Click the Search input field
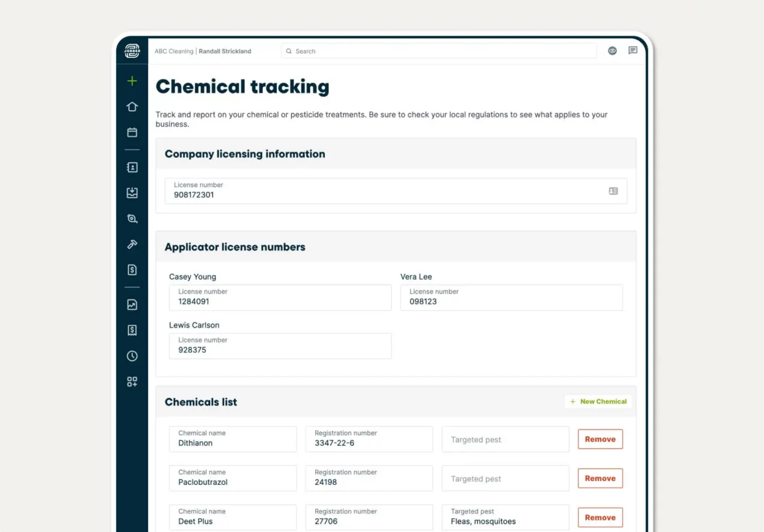Image resolution: width=764 pixels, height=532 pixels. coord(439,51)
